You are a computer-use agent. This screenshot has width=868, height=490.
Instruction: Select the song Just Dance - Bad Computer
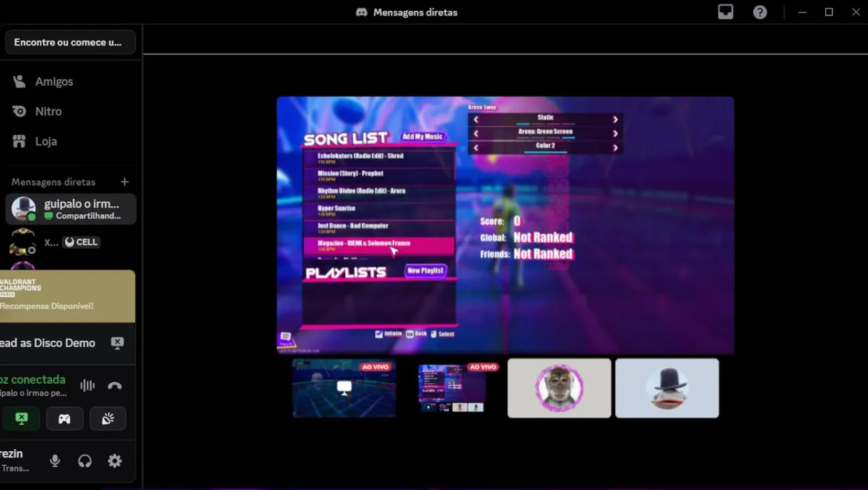click(379, 227)
